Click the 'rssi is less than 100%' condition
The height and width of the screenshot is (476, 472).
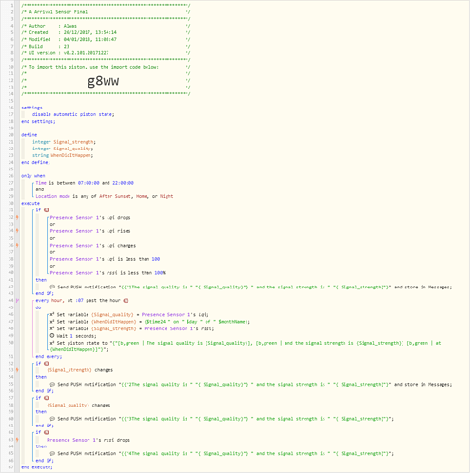point(108,273)
